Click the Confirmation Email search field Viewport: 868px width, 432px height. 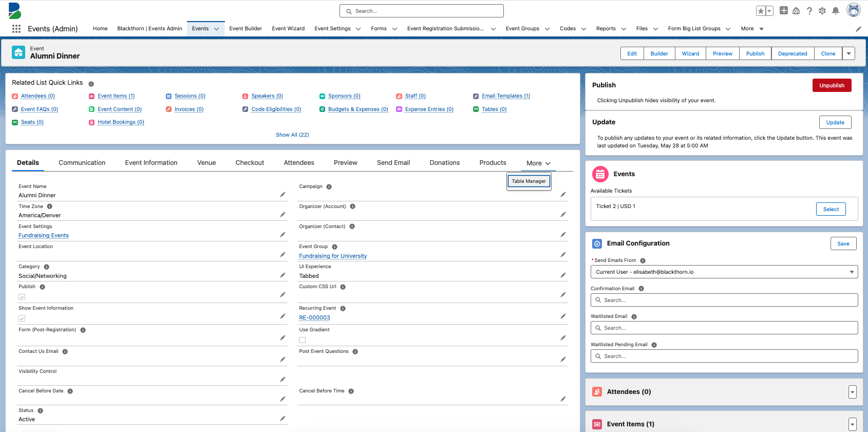tap(724, 300)
